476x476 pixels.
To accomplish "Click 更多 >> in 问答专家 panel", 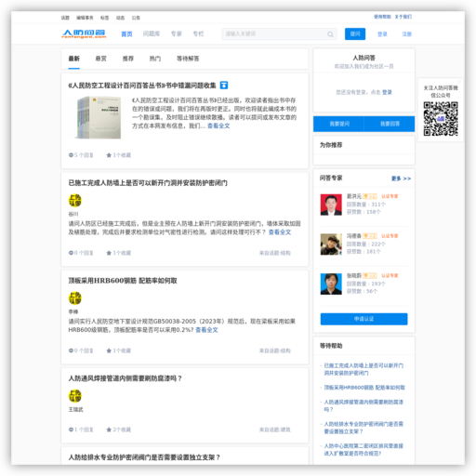I will (401, 178).
